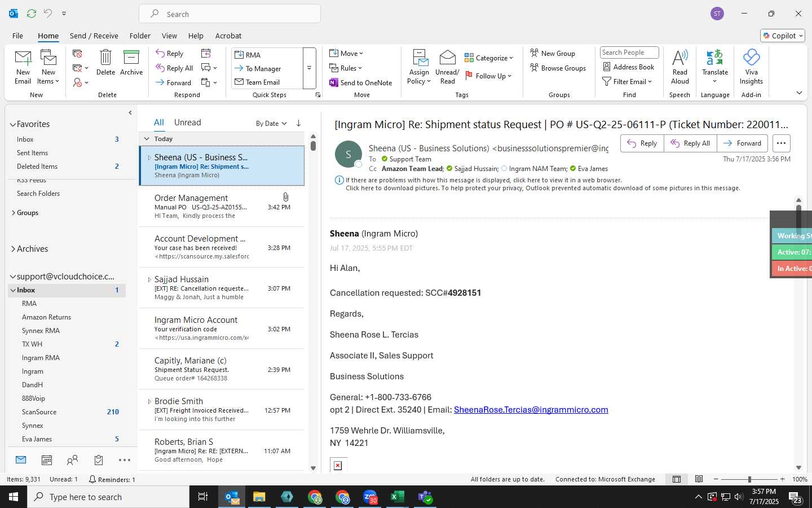Collapse the Today message group

[x=147, y=139]
